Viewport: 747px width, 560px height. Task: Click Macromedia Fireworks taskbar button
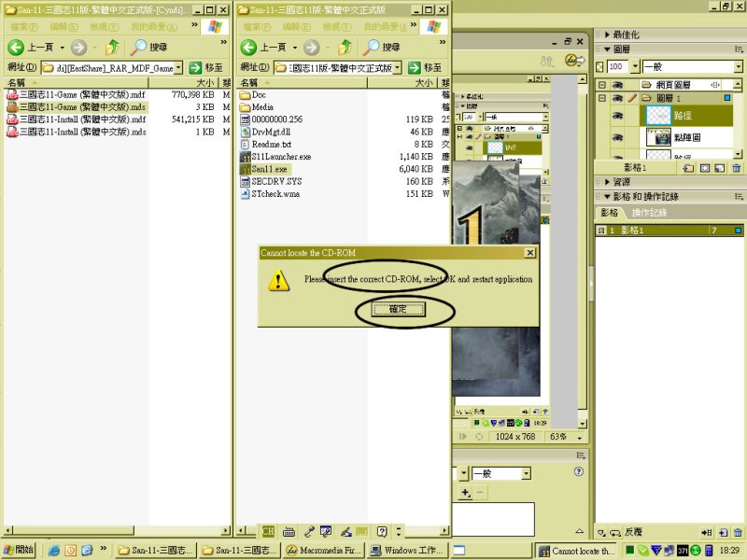coord(324,551)
